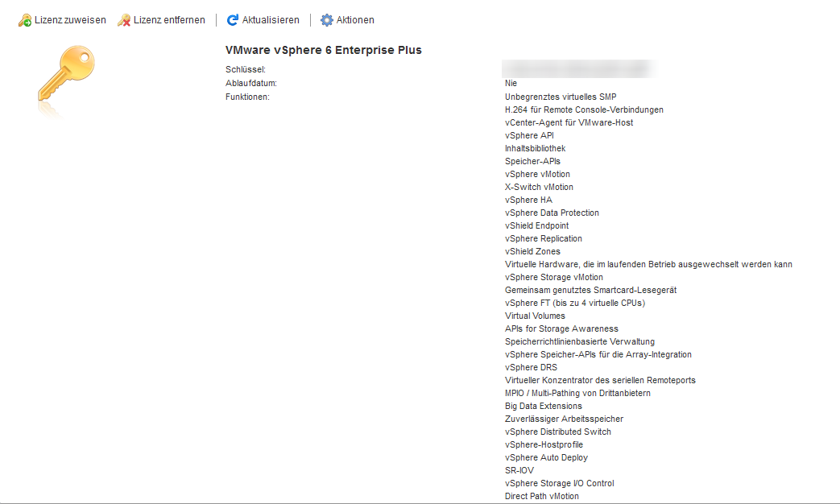The width and height of the screenshot is (840, 504).
Task: Click vSphere FT (bis zu 4 virtuelle CPUs)
Action: pos(575,304)
